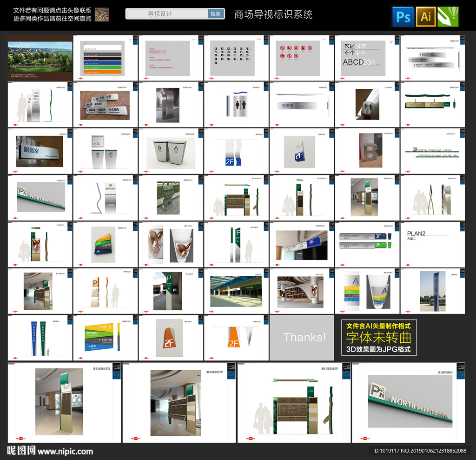Open the Yantai Technology Plaza text thumbnail
Viewport: 476px width, 460px height.
pyautogui.click(x=171, y=58)
